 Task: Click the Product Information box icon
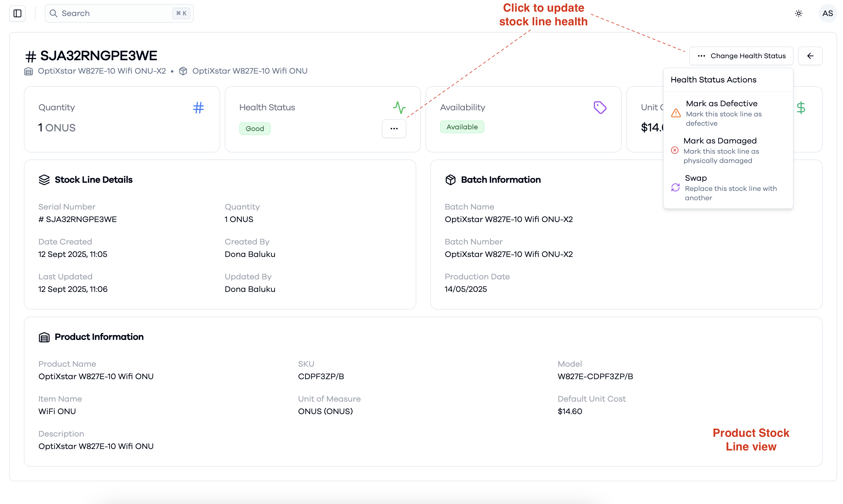[x=44, y=337]
